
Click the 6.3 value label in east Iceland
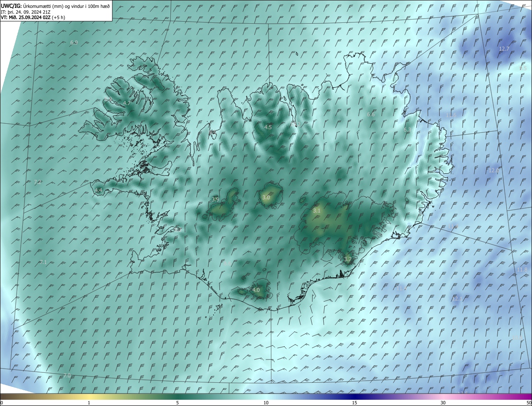click(407, 130)
